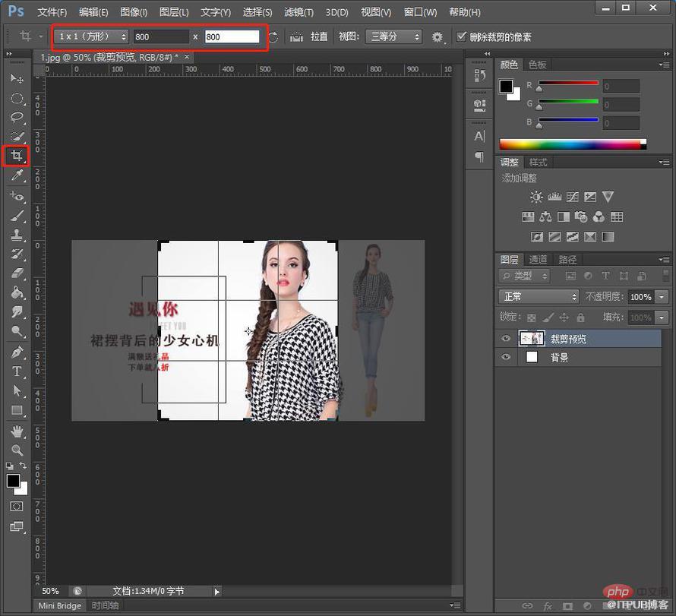Select the Eyedropper tool
The height and width of the screenshot is (616, 676).
tap(17, 175)
